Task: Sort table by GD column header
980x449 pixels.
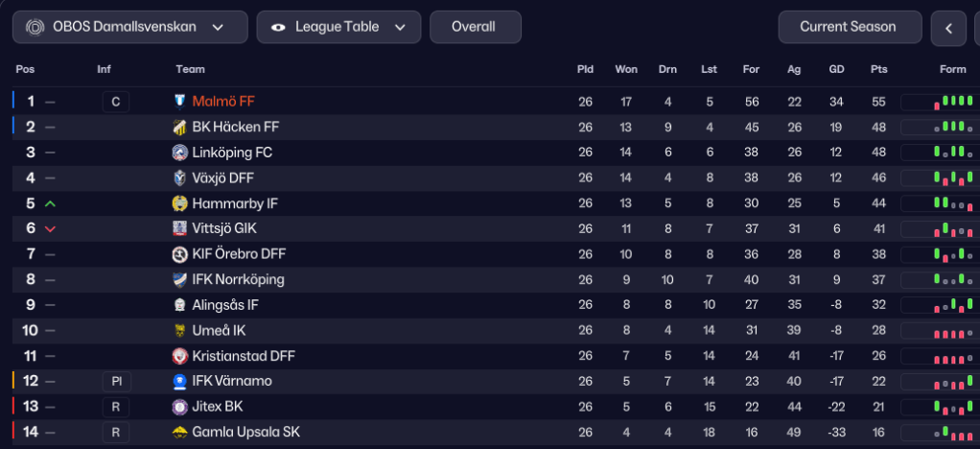Action: point(836,69)
